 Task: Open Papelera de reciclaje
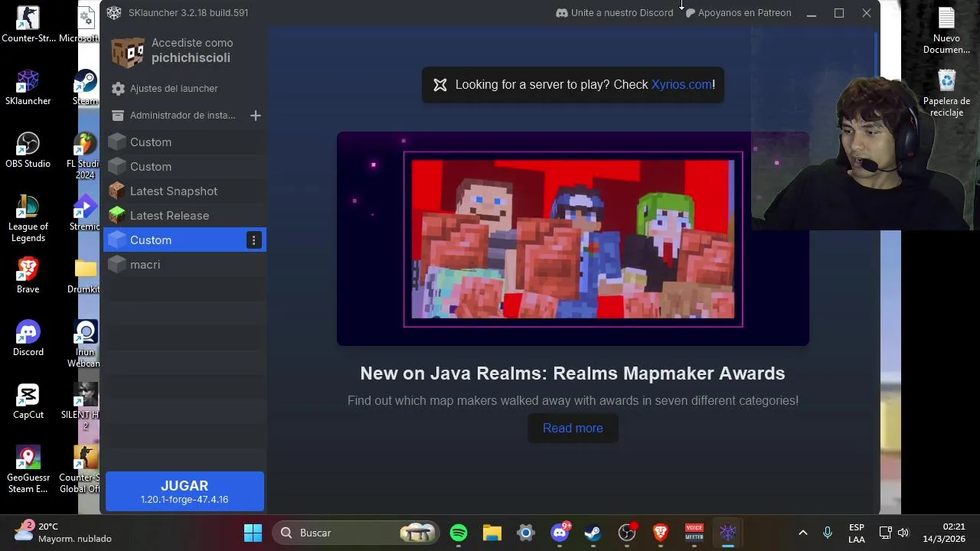coord(946,93)
